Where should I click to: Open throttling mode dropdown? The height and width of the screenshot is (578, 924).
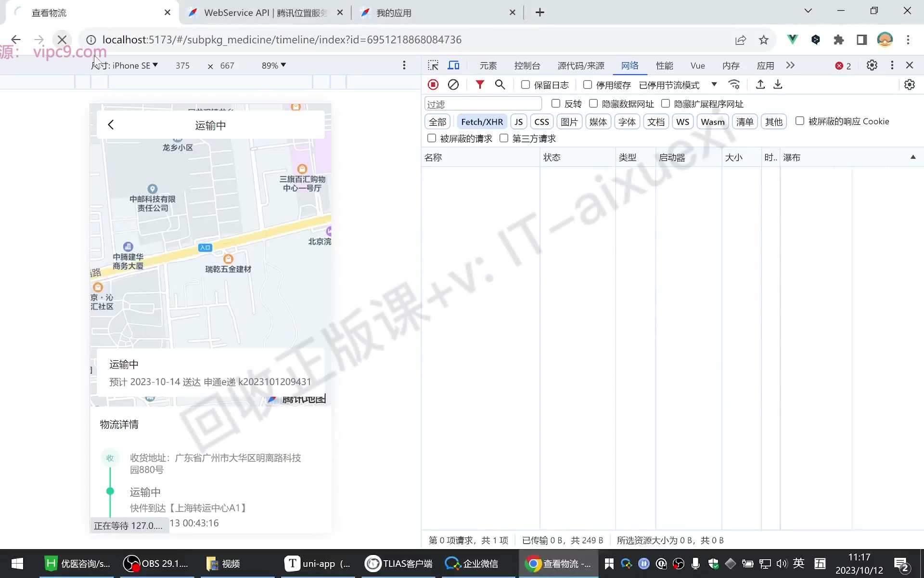[678, 85]
